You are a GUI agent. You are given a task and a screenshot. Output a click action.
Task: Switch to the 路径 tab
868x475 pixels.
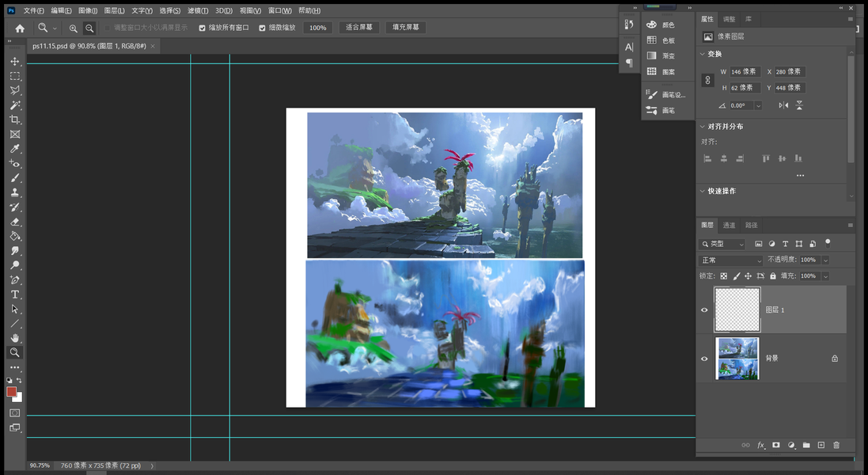(x=751, y=226)
